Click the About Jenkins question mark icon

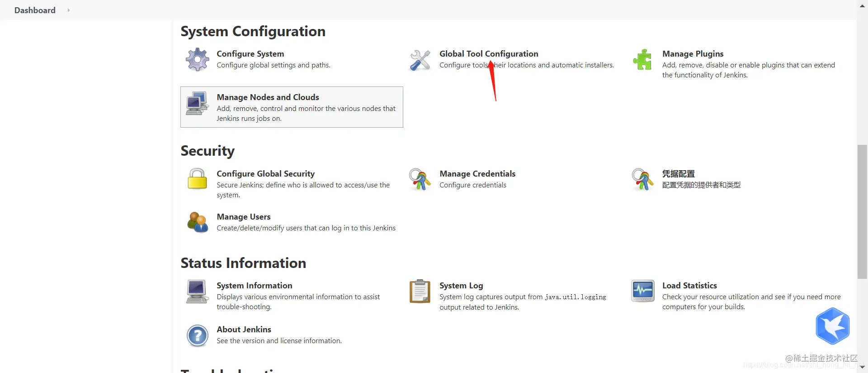tap(198, 335)
